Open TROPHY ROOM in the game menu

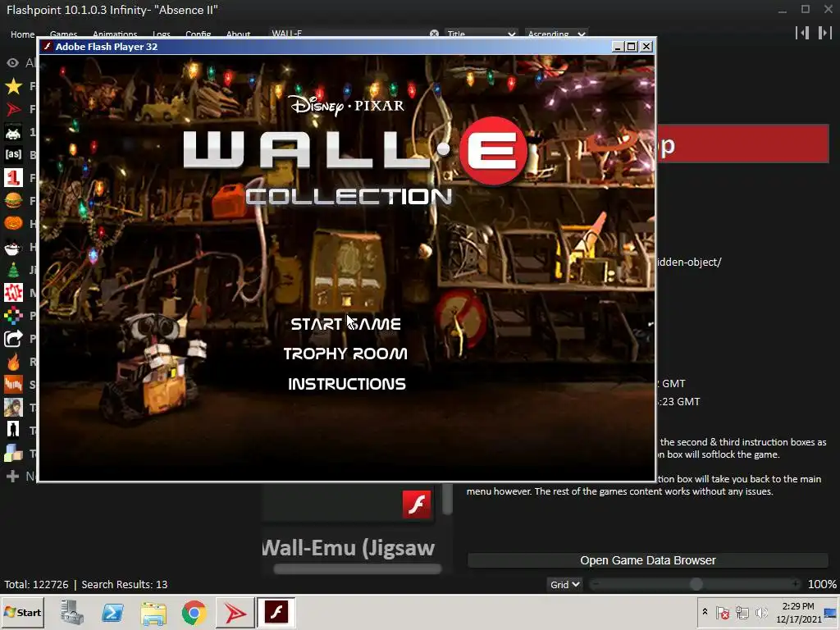click(x=345, y=354)
